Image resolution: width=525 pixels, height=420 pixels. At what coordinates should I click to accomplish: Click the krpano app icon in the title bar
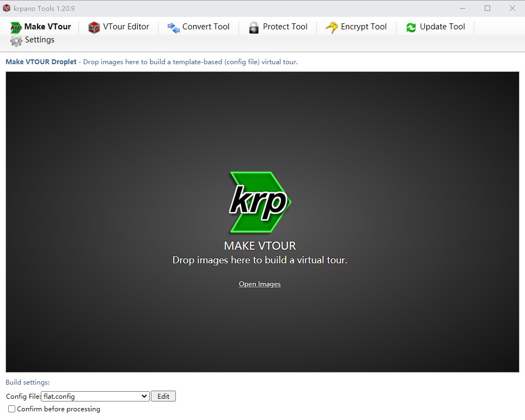pos(7,8)
